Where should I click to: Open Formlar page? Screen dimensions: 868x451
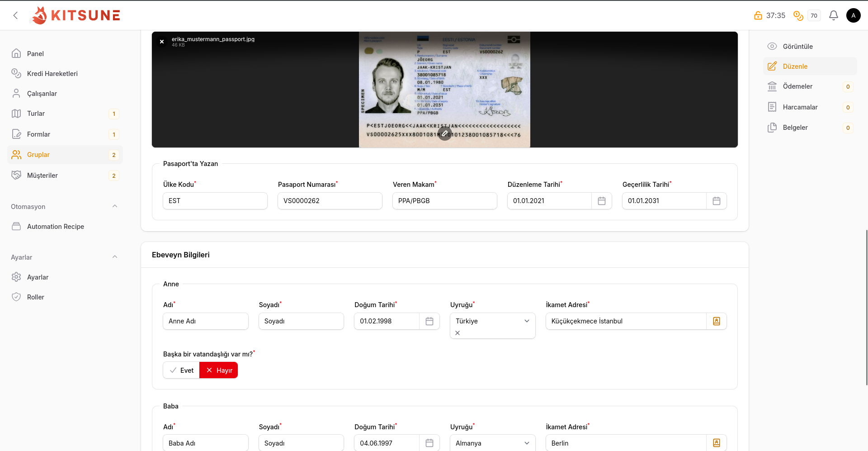(65, 134)
